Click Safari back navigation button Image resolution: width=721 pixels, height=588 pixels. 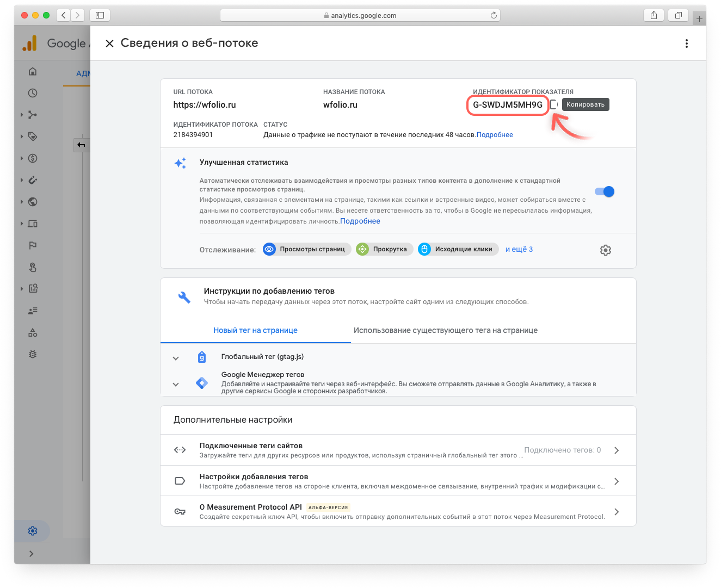[x=64, y=15]
